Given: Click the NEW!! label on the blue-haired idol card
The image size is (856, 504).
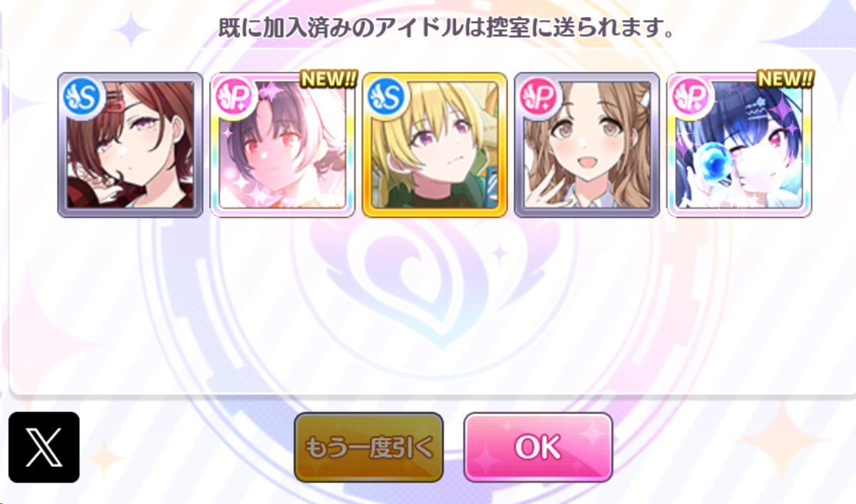Looking at the screenshot, I should tap(785, 78).
